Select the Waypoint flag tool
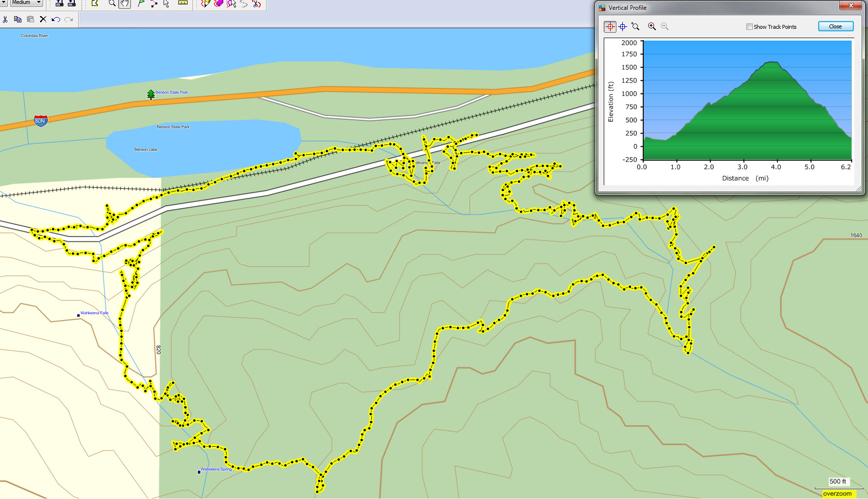The image size is (868, 499). (141, 4)
